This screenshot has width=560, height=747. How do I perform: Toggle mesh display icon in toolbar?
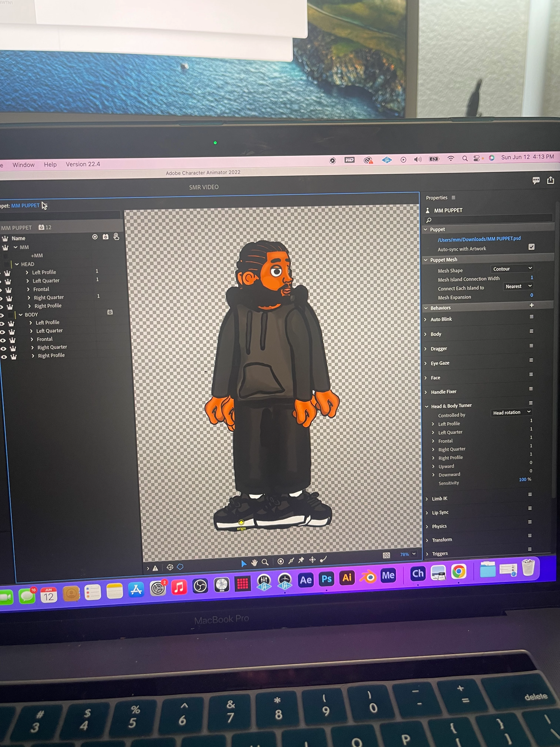point(170,567)
